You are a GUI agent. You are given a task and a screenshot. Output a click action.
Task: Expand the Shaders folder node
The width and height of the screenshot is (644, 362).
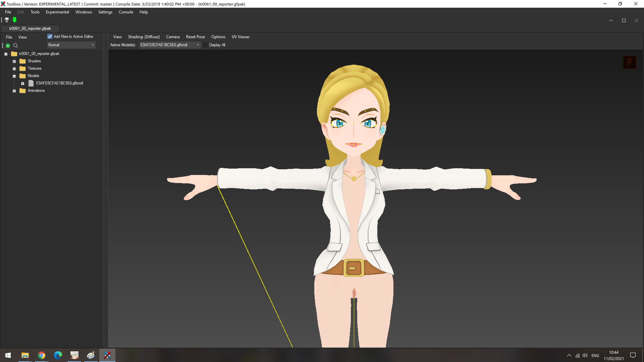coord(14,61)
